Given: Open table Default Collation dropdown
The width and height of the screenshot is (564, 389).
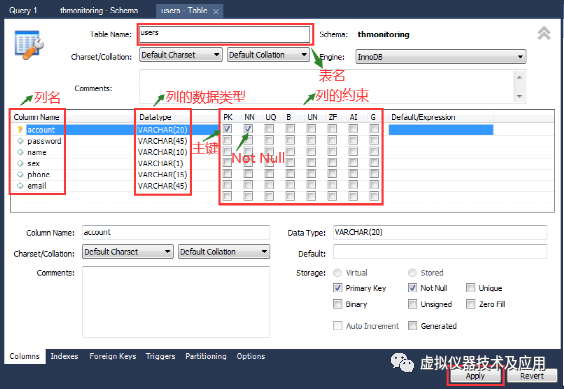Looking at the screenshot, I should 268,55.
